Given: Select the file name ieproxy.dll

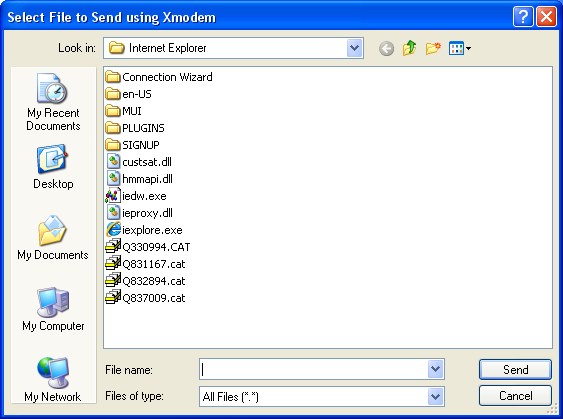Looking at the screenshot, I should pyautogui.click(x=147, y=213).
